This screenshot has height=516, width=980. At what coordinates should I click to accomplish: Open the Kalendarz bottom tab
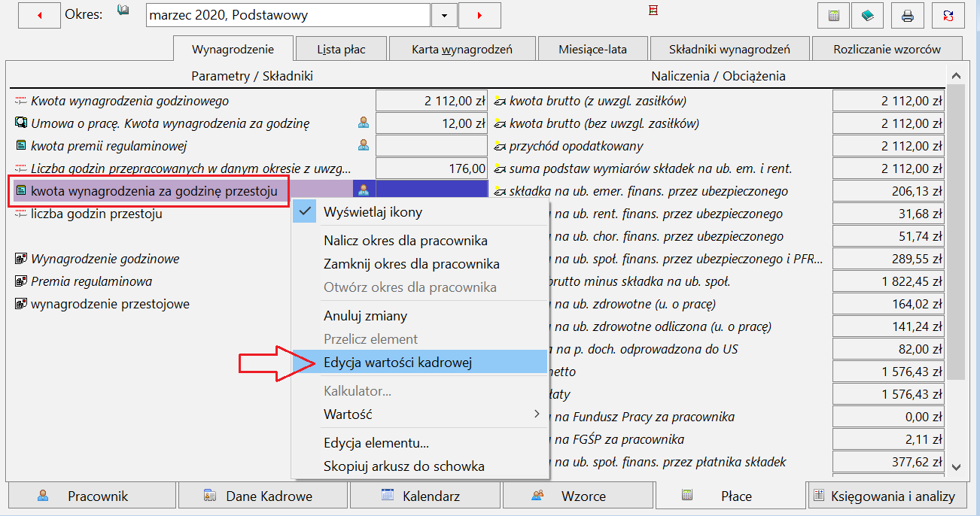click(x=426, y=496)
